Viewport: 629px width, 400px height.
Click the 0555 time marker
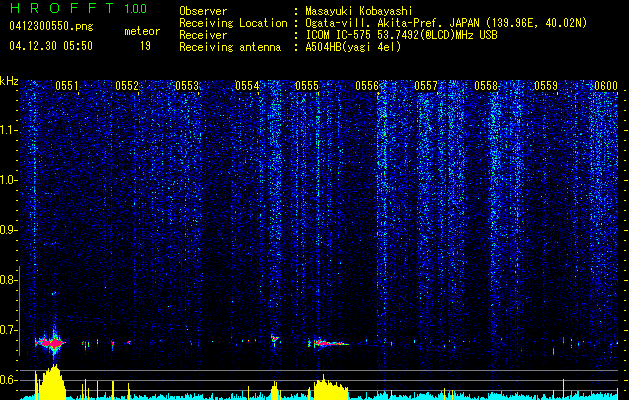(307, 85)
